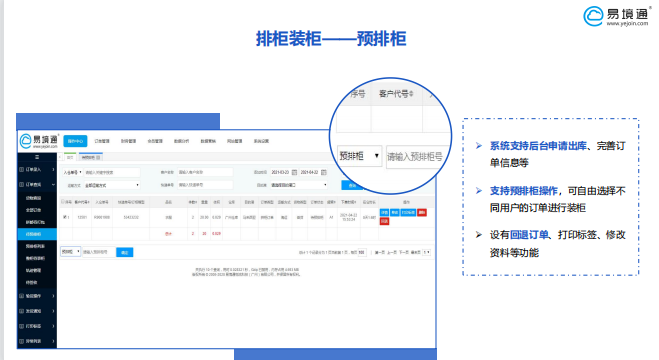This screenshot has height=360, width=659.
Task: Click the small 请输入预排柜号 input below table
Action: point(98,252)
